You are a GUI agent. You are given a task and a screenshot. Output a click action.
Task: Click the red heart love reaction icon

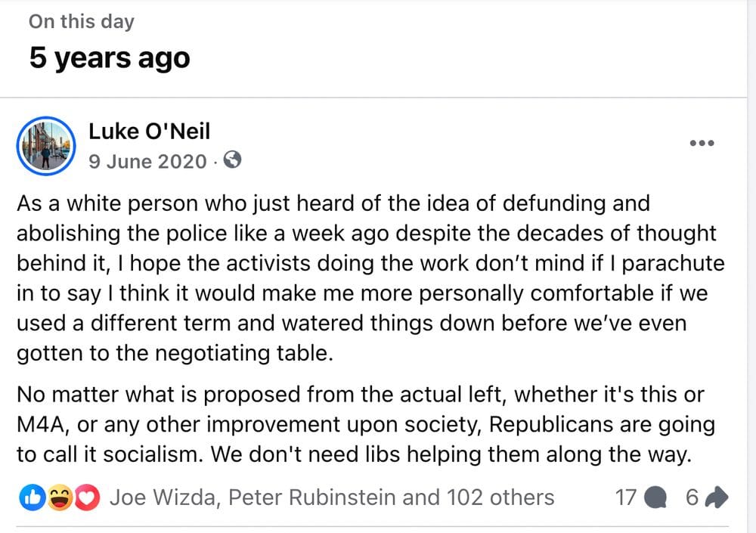(87, 497)
